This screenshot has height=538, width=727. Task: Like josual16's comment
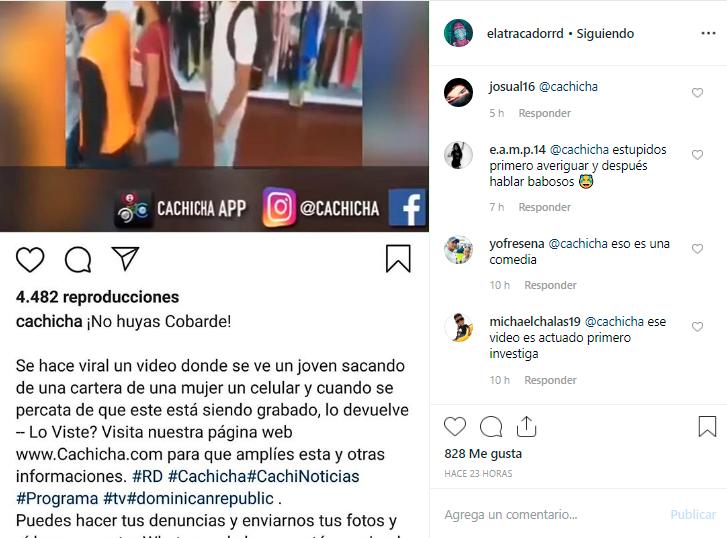point(697,93)
